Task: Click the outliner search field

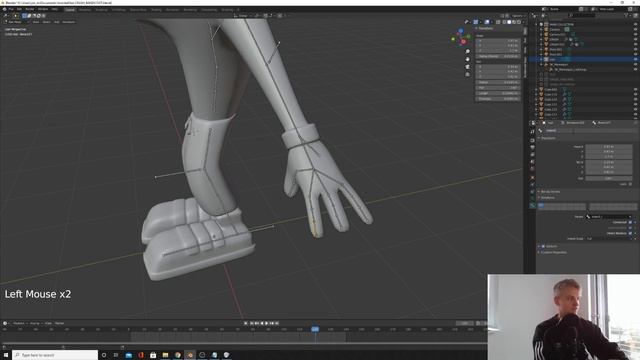Action: (583, 16)
